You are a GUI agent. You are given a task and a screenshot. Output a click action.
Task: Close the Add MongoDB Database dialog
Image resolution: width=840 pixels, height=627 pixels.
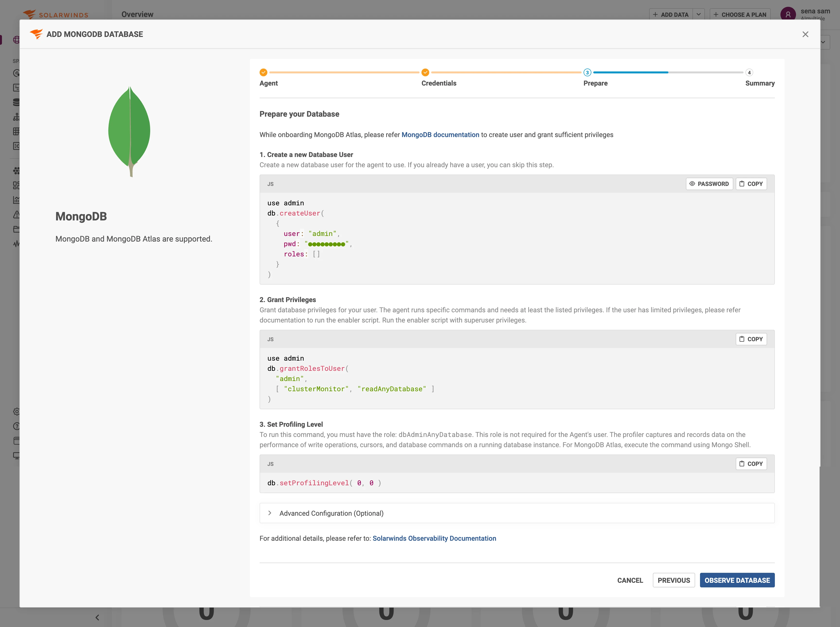coord(805,34)
